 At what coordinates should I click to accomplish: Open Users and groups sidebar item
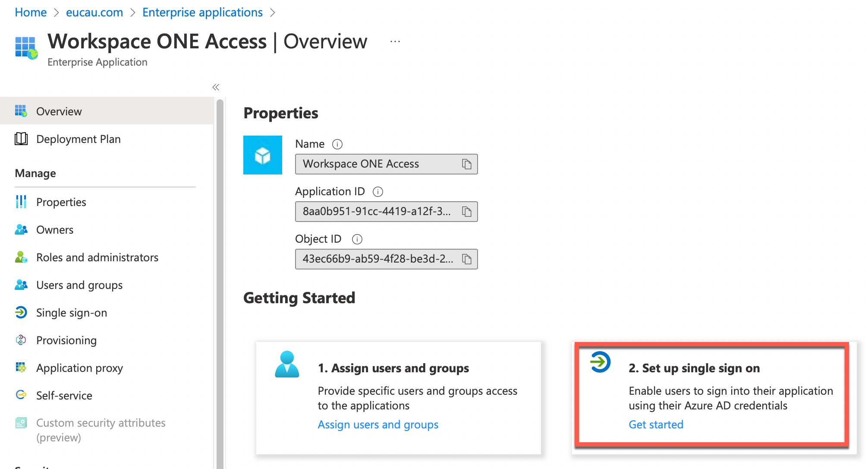[79, 285]
